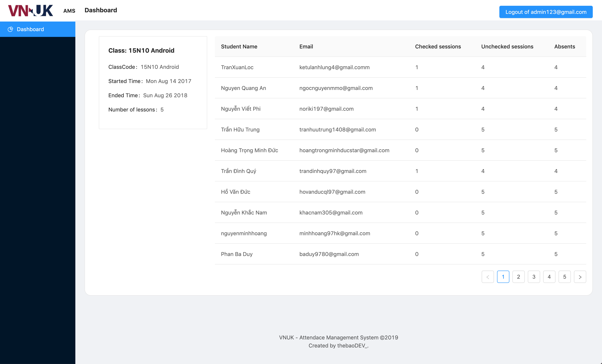Viewport: 602px width, 364px height.
Task: Log out of admin123@gmail.com
Action: pos(545,12)
